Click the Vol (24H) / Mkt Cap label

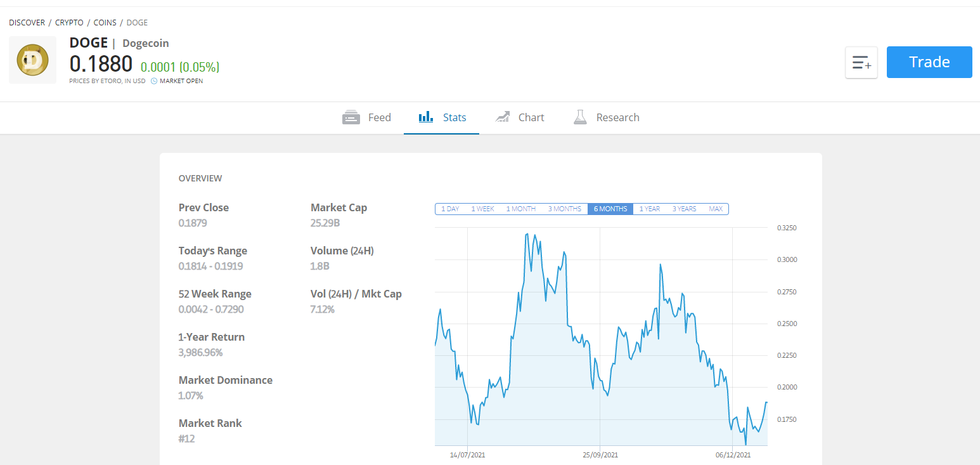pyautogui.click(x=356, y=294)
